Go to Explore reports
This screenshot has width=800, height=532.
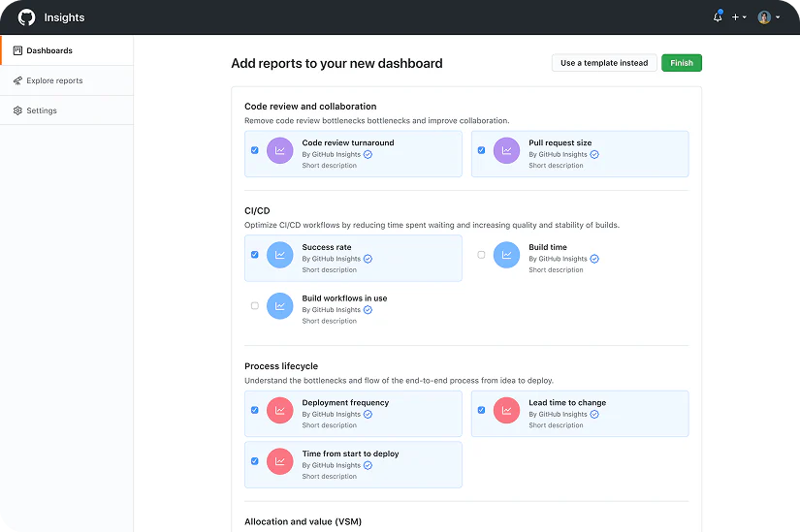(67, 80)
